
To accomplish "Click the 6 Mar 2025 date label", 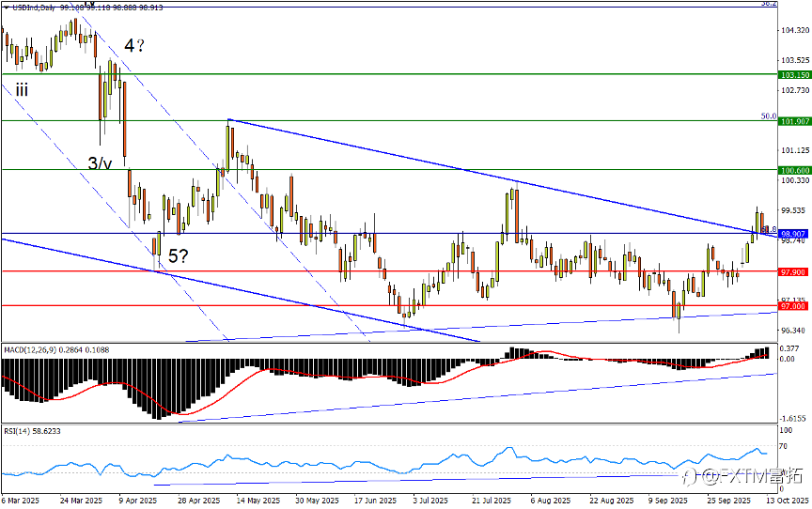I will tap(20, 501).
